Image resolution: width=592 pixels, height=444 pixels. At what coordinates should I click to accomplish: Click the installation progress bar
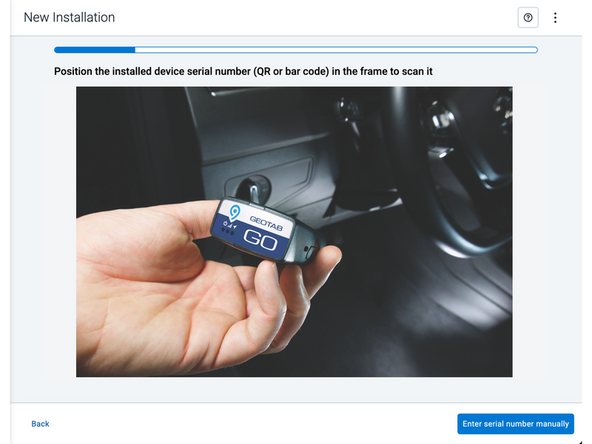point(296,49)
